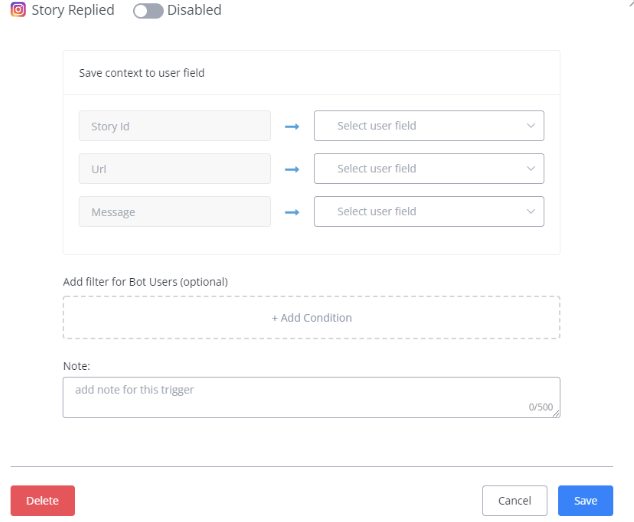The height and width of the screenshot is (522, 634).
Task: Cancel the trigger edits
Action: [x=514, y=501]
